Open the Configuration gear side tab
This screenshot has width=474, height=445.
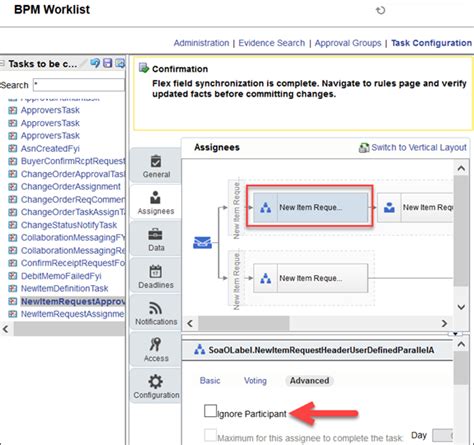(156, 386)
